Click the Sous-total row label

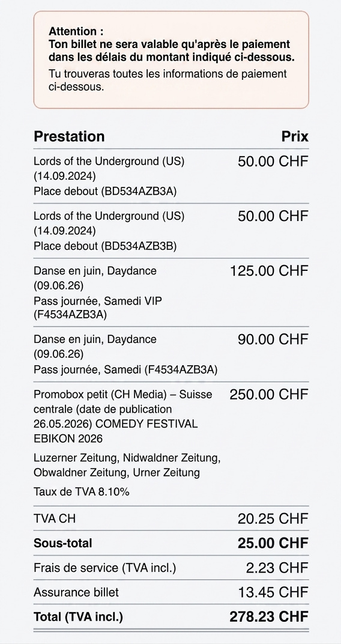(x=63, y=543)
